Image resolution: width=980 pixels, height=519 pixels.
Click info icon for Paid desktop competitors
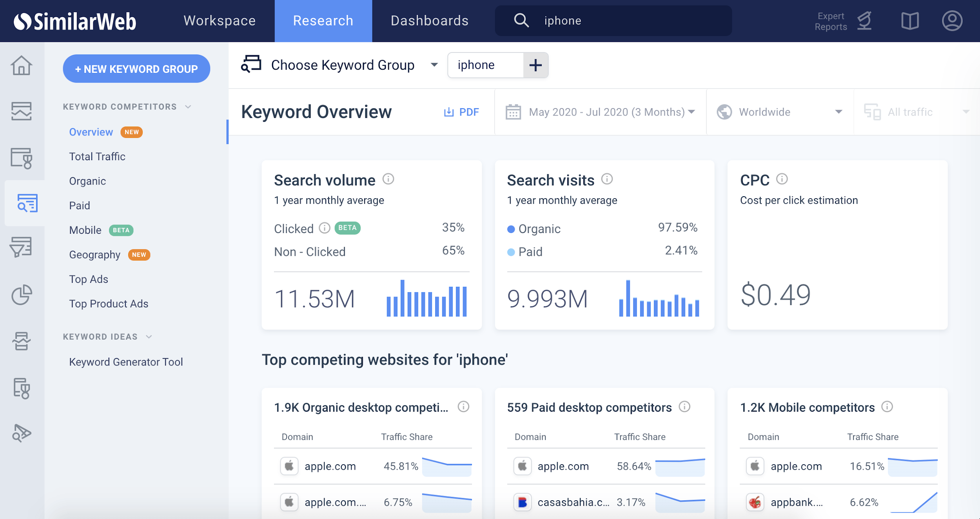(684, 407)
